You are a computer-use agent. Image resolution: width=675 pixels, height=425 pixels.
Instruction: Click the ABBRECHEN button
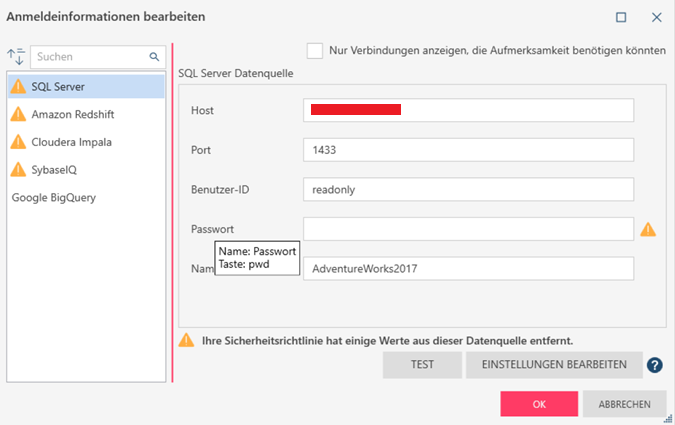(x=625, y=404)
